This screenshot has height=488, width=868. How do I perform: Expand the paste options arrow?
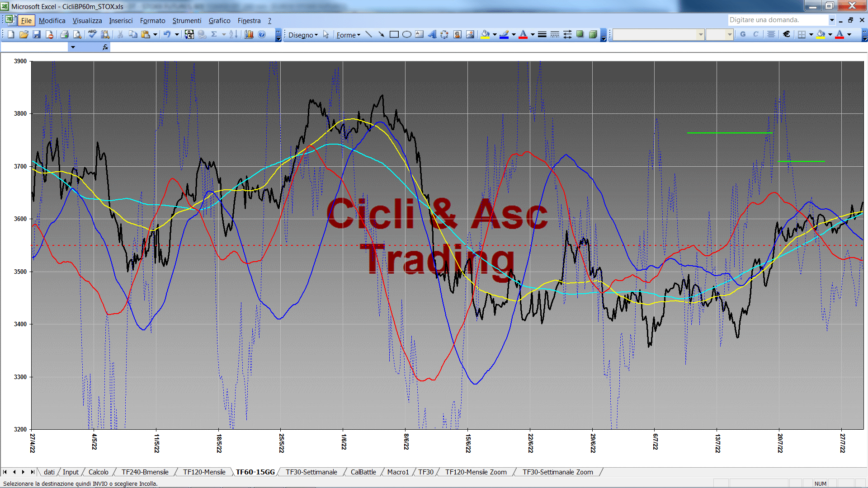[155, 34]
